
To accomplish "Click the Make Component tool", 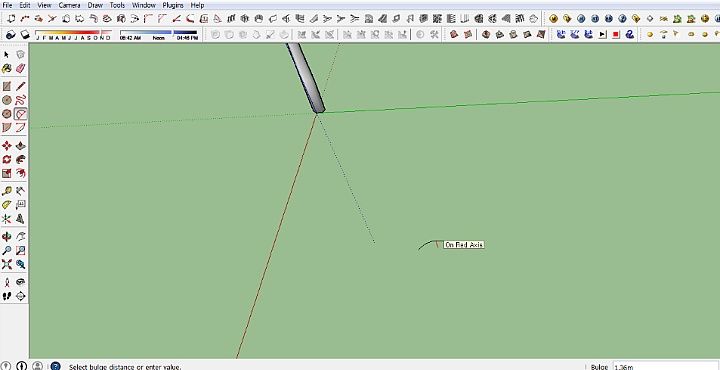I will point(20,55).
